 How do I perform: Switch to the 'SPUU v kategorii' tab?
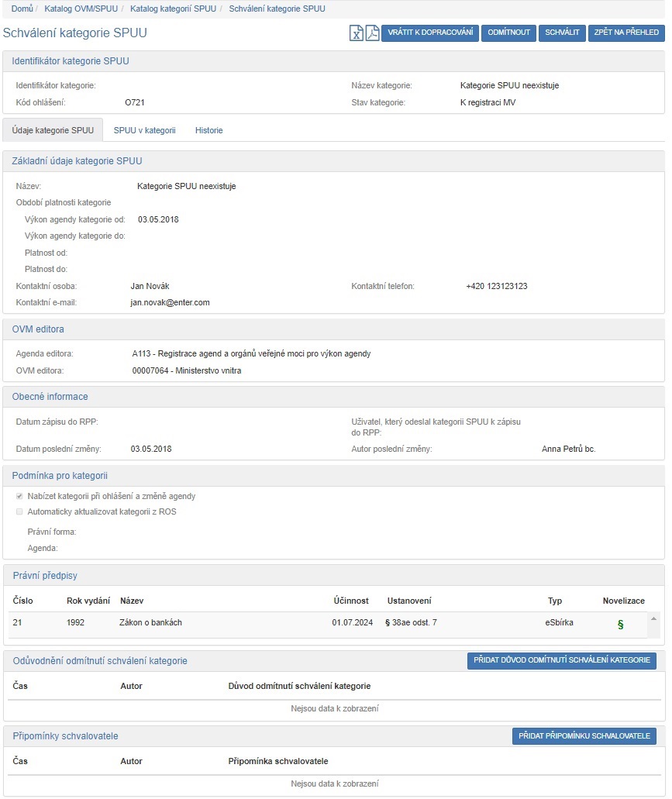[144, 130]
